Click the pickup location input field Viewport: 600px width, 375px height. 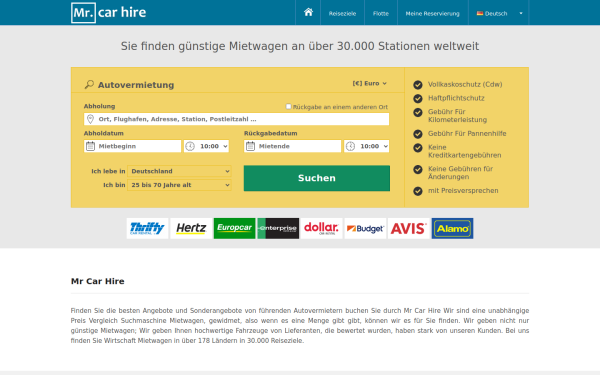236,119
